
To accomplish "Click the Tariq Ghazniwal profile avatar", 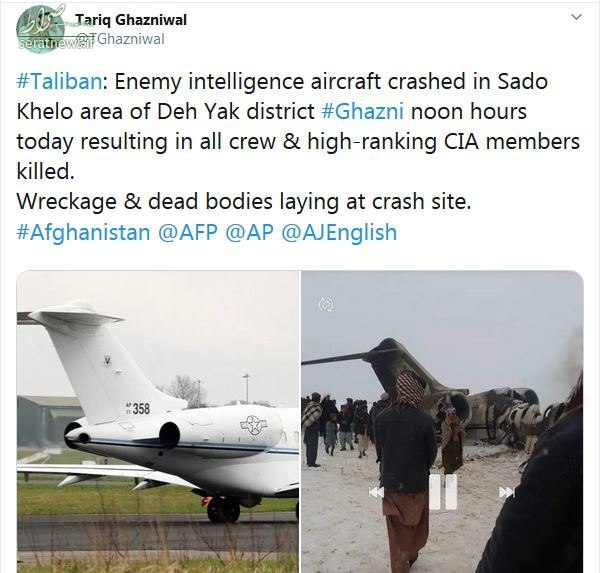I will [40, 28].
